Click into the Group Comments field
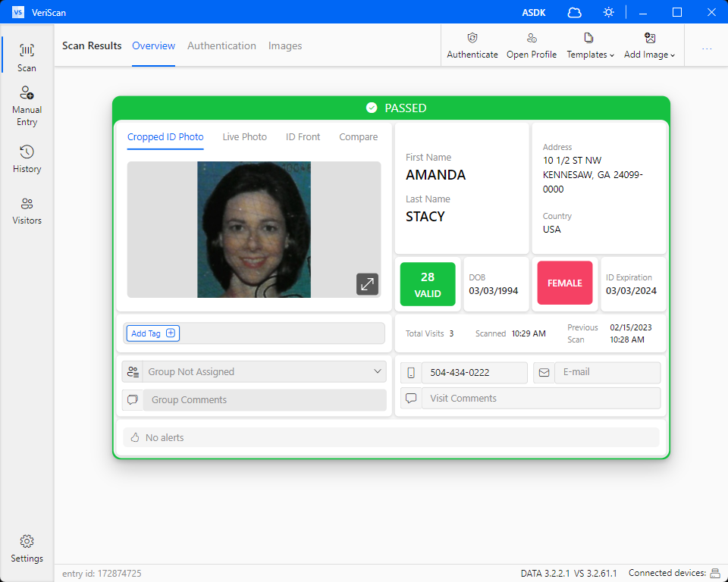Viewport: 728px width, 582px height. (x=265, y=399)
